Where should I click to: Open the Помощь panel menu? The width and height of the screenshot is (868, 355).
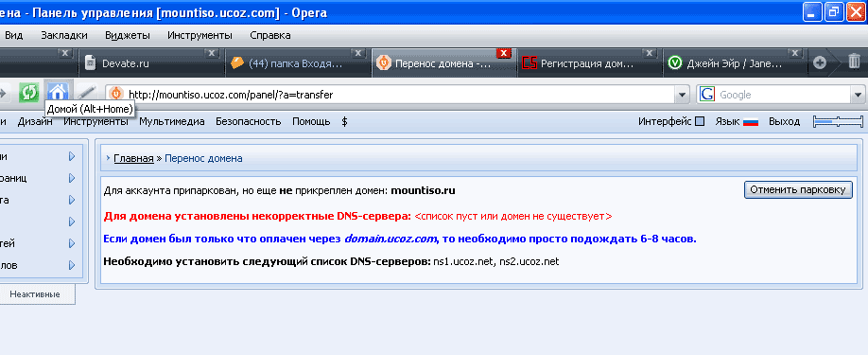pyautogui.click(x=311, y=122)
